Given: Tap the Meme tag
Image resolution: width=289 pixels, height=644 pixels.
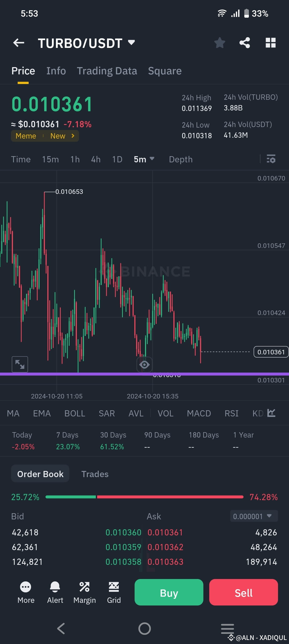Looking at the screenshot, I should tap(26, 136).
